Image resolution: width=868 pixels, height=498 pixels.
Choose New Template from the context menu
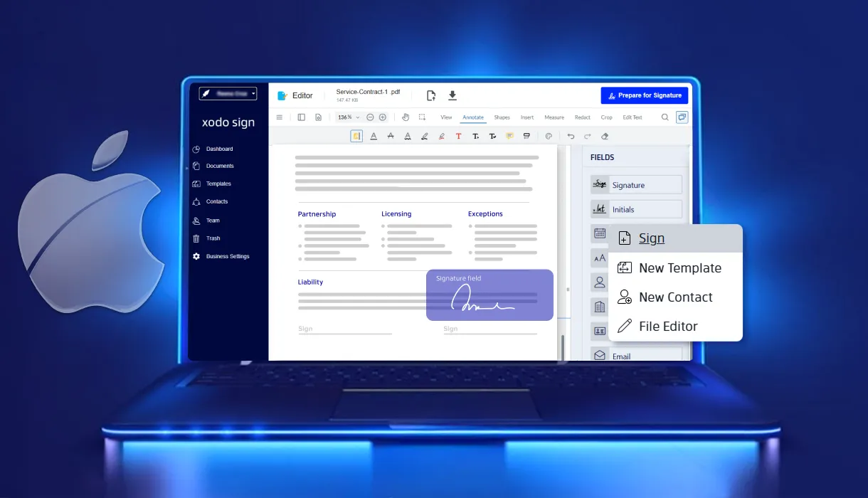(x=679, y=268)
